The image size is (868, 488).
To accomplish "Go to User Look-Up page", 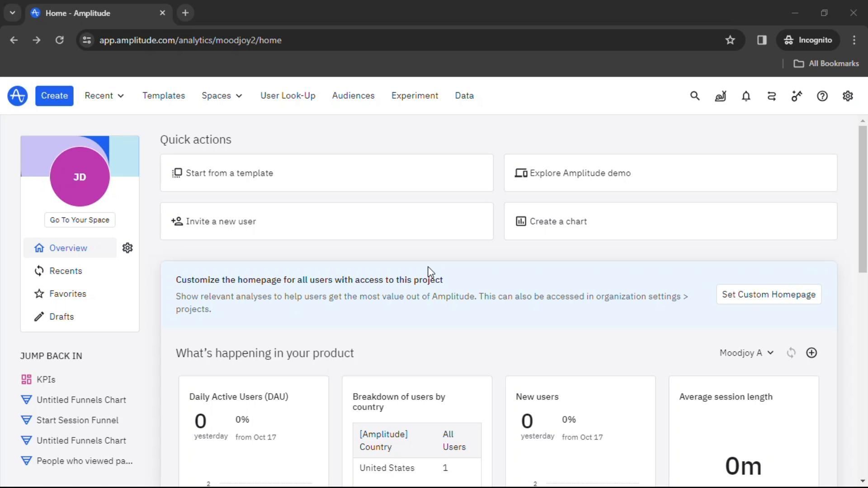I will (x=288, y=96).
